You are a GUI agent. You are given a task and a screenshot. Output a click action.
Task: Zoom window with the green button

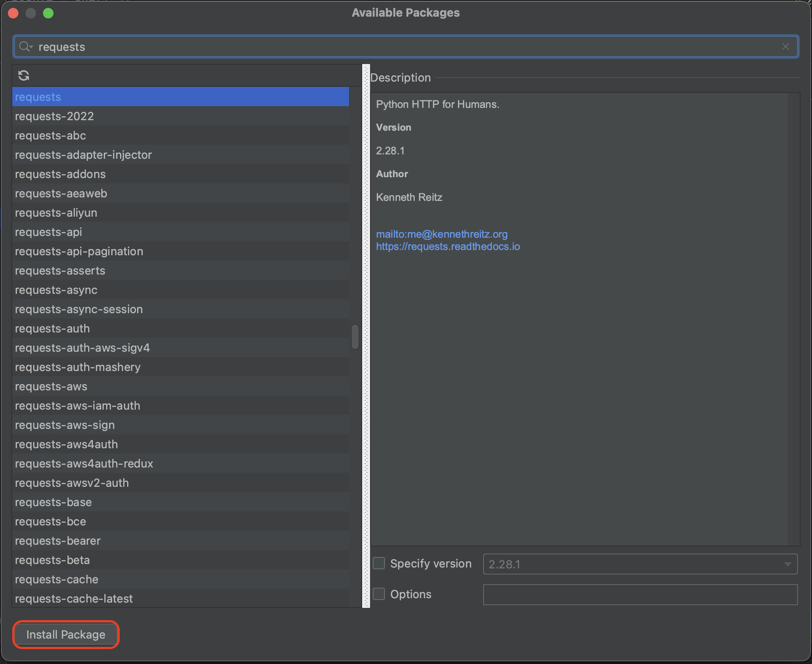click(48, 13)
